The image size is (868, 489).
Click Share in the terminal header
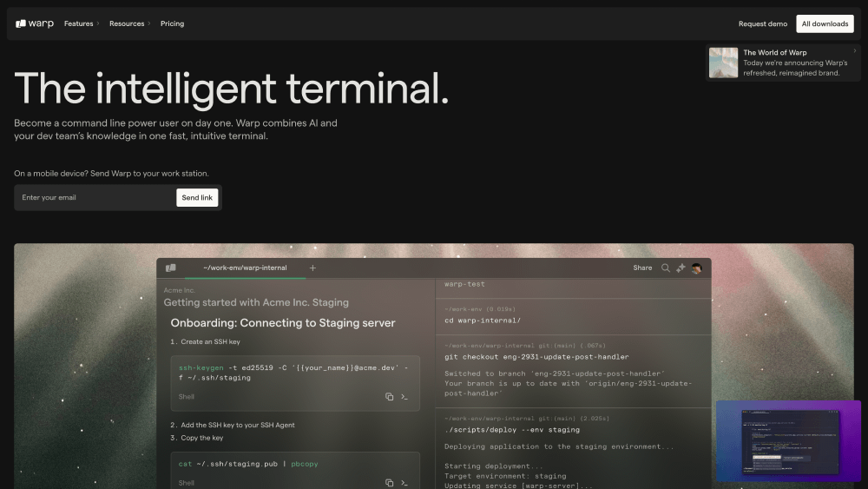pyautogui.click(x=642, y=268)
